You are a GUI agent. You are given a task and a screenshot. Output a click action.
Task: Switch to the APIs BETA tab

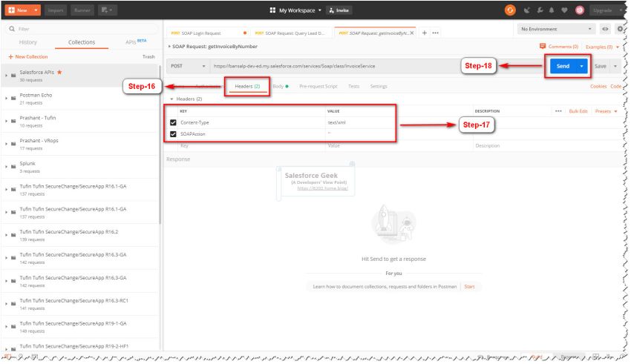[x=136, y=42]
